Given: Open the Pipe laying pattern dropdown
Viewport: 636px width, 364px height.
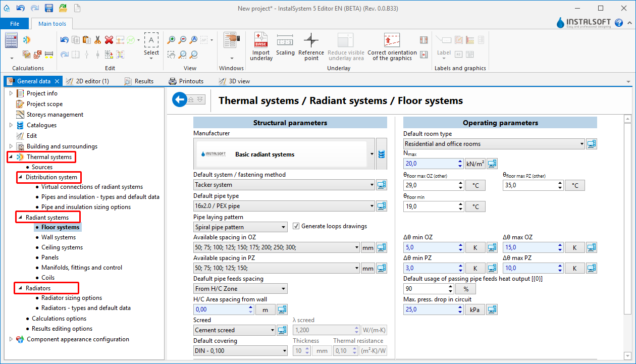Looking at the screenshot, I should (x=283, y=227).
